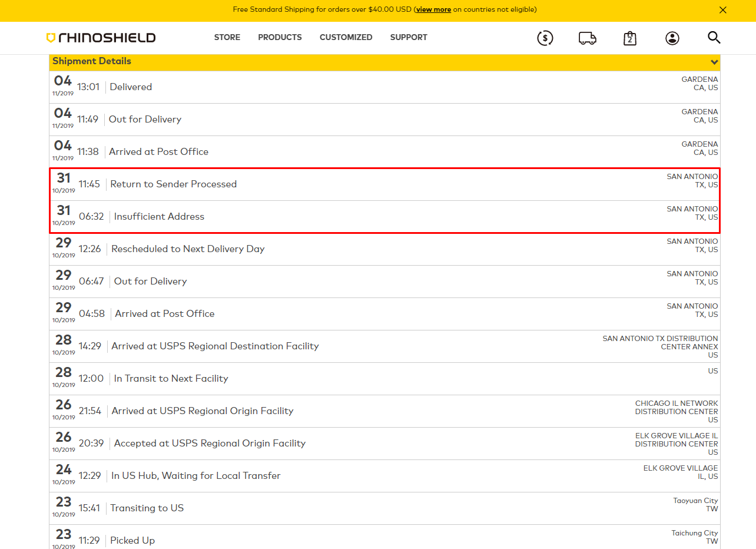Open the CUSTOMIZED menu item
Viewport: 756px width, 549px height.
tap(346, 37)
